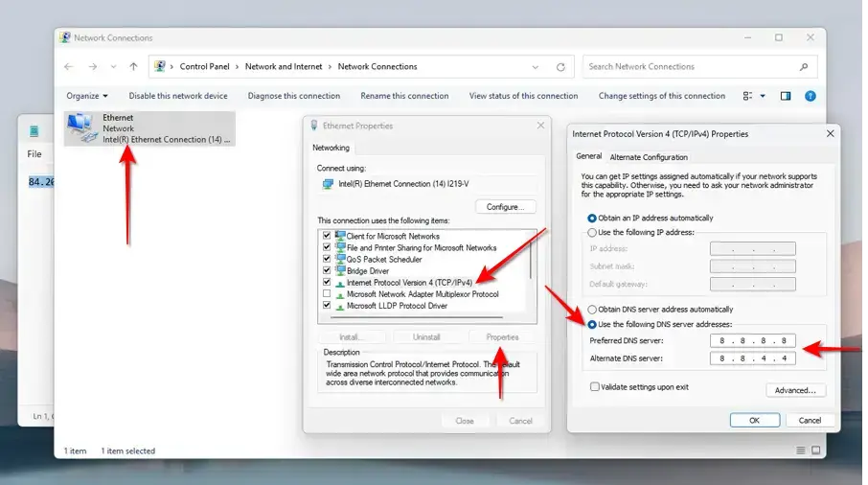
Task: Click the Forward navigation arrow
Action: click(92, 66)
